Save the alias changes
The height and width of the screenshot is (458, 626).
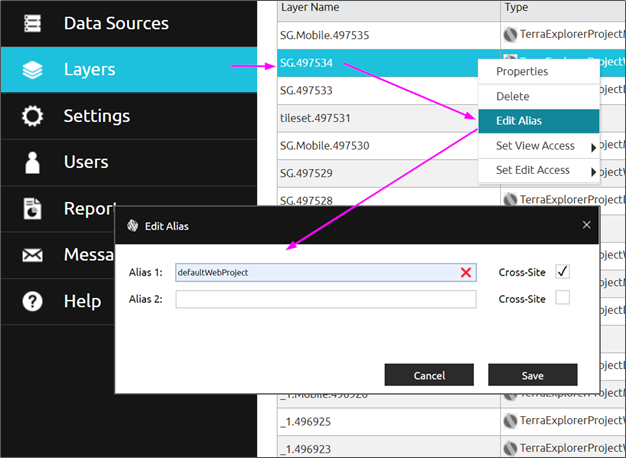click(x=533, y=375)
